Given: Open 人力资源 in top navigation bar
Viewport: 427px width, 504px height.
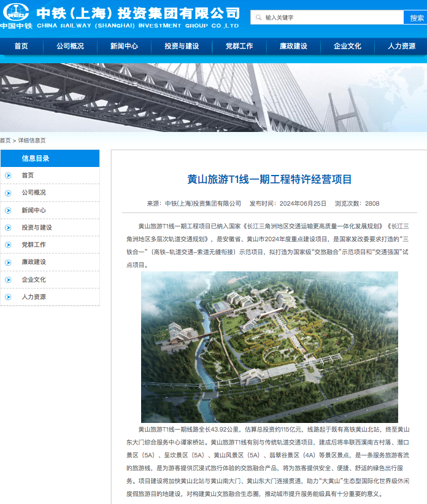Looking at the screenshot, I should coord(401,46).
